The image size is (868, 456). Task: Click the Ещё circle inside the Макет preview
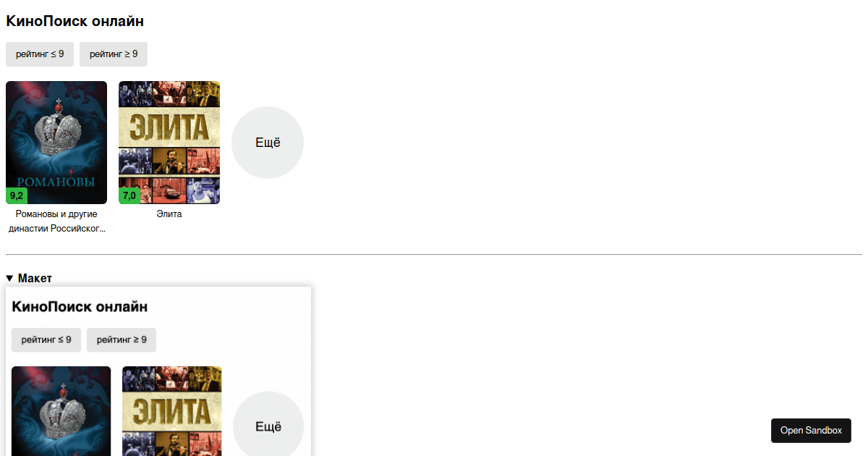(268, 424)
